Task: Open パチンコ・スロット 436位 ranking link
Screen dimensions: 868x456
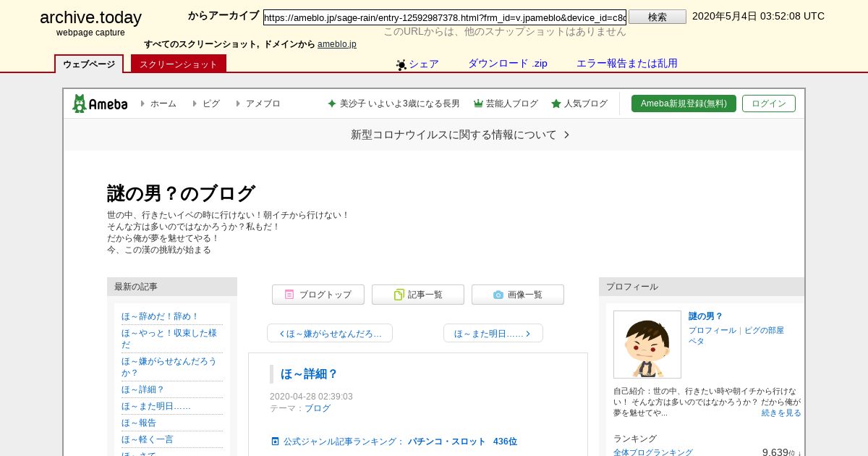Action: (462, 441)
